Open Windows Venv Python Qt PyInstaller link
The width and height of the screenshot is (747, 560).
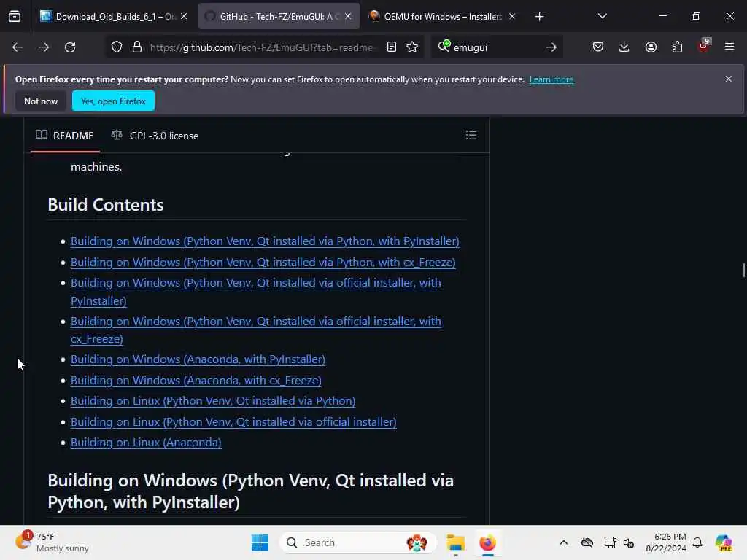click(x=265, y=241)
